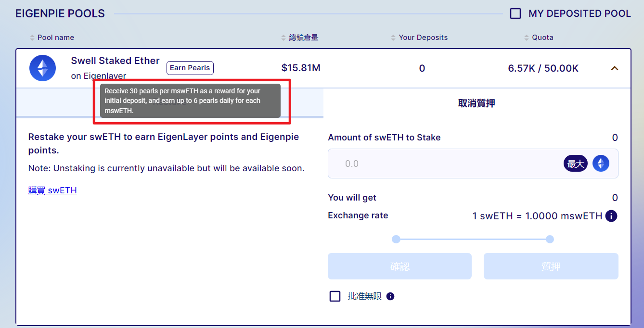Click the swETH token icon in amount field
644x328 pixels.
pos(601,164)
